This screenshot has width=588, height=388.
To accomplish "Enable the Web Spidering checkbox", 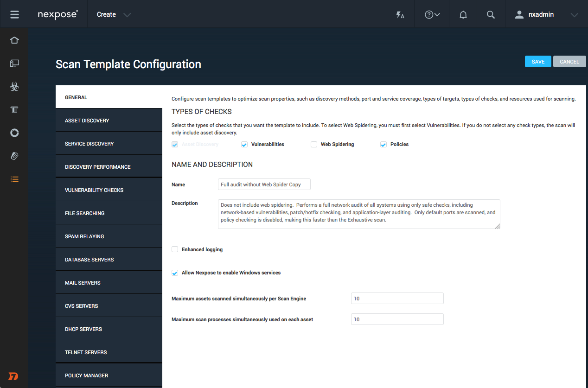I will (314, 145).
